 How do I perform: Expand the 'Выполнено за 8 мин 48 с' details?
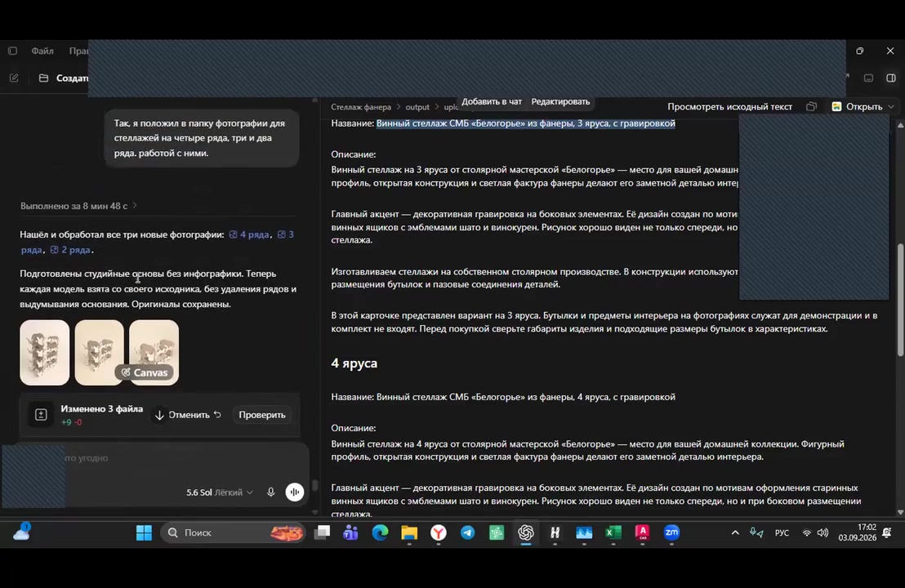pos(78,206)
